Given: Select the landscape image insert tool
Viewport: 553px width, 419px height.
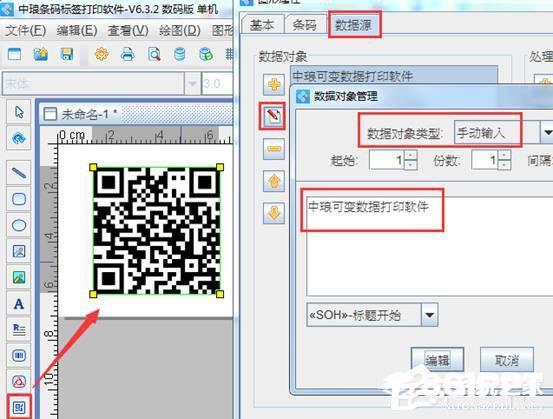Looking at the screenshot, I should coord(19,278).
